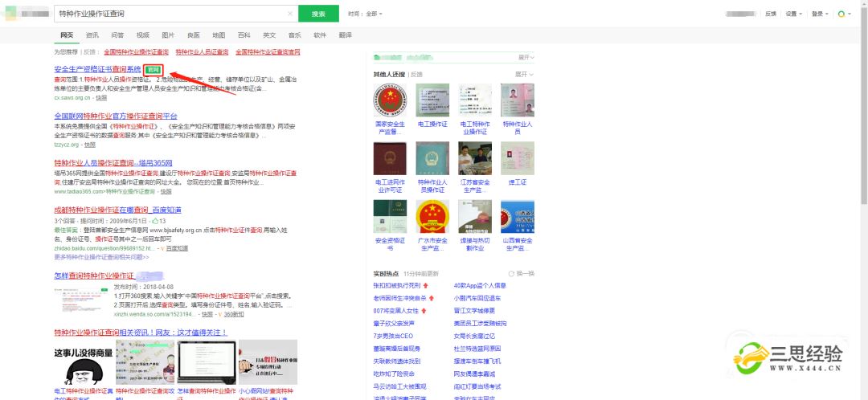Expand the 设置 dropdown menu
This screenshot has width=868, height=400.
click(793, 14)
